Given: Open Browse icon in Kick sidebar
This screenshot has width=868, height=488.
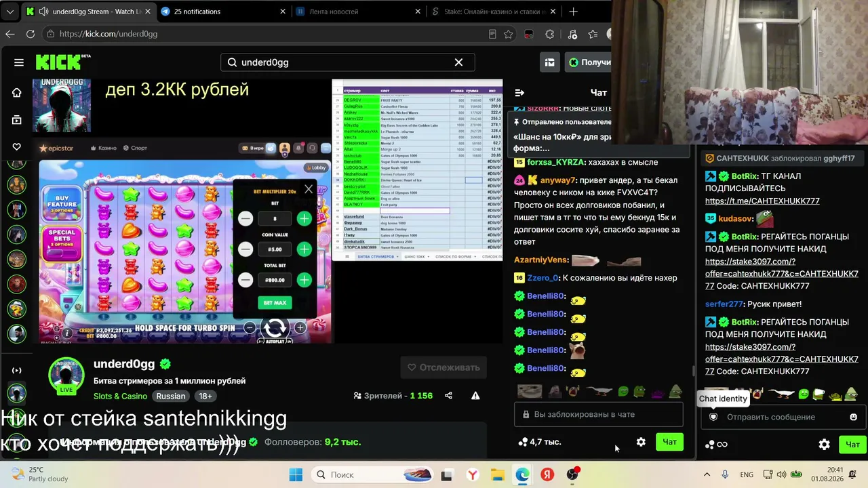Looking at the screenshot, I should [17, 120].
